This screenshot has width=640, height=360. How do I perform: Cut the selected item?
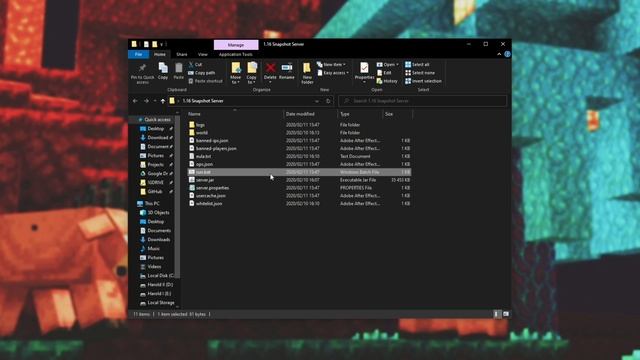[195, 64]
